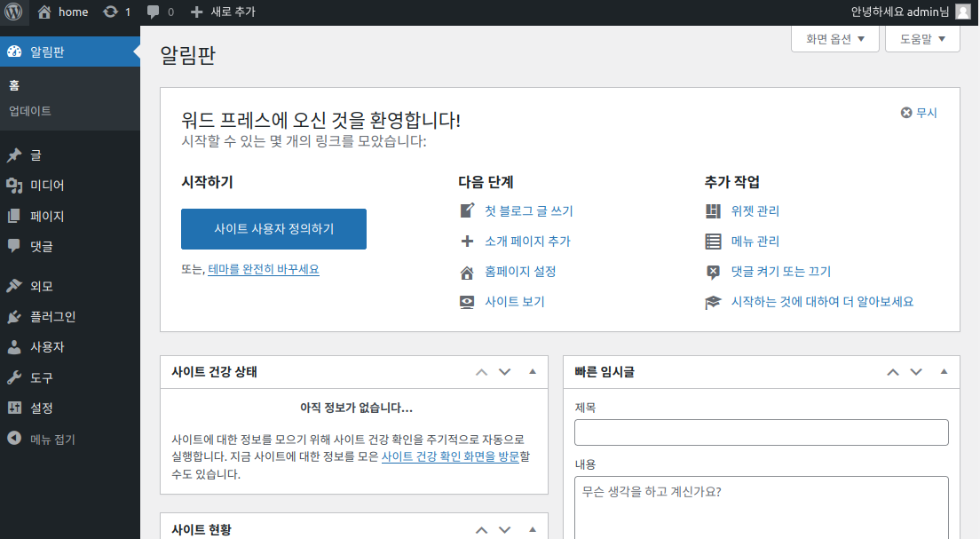Open the 사용자 users menu label
Image resolution: width=980 pixels, height=539 pixels.
[48, 347]
